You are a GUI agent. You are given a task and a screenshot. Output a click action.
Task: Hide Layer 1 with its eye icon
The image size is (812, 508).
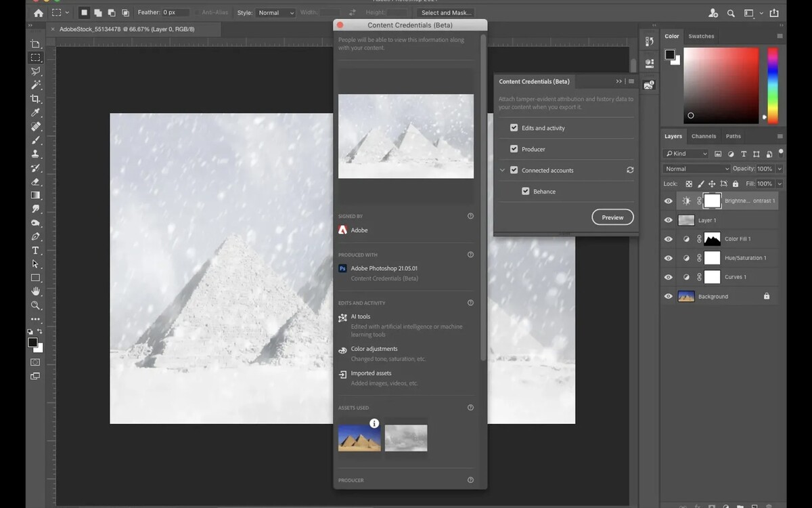point(669,220)
